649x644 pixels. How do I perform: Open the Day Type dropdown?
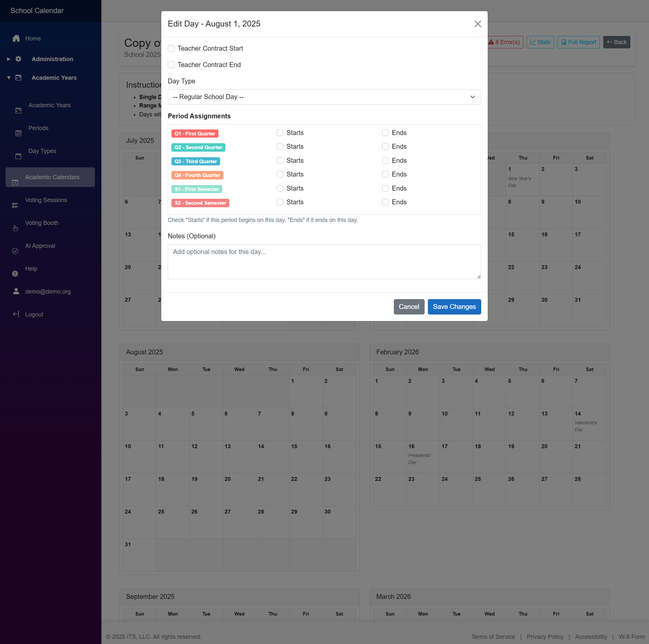(x=324, y=97)
